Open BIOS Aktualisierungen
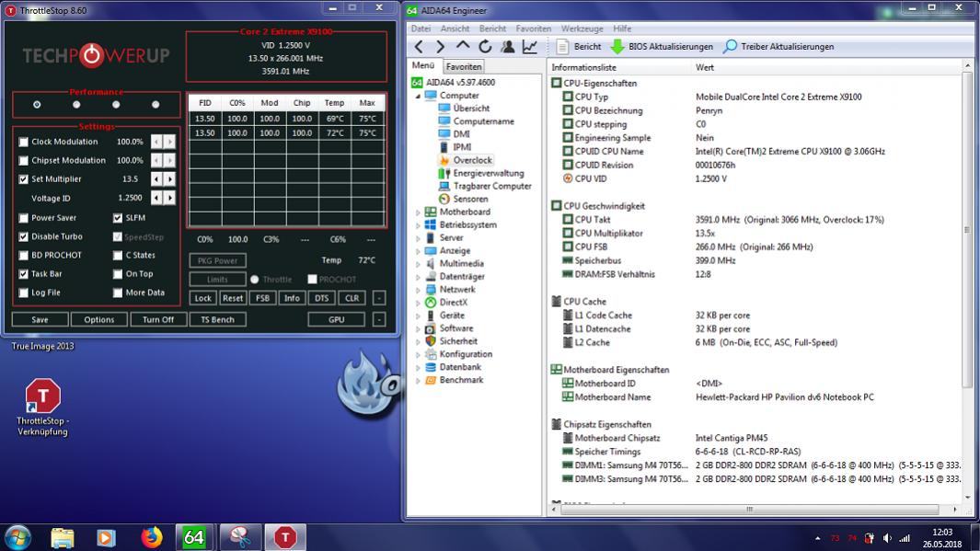Screen dimensions: 980x551 (662, 47)
